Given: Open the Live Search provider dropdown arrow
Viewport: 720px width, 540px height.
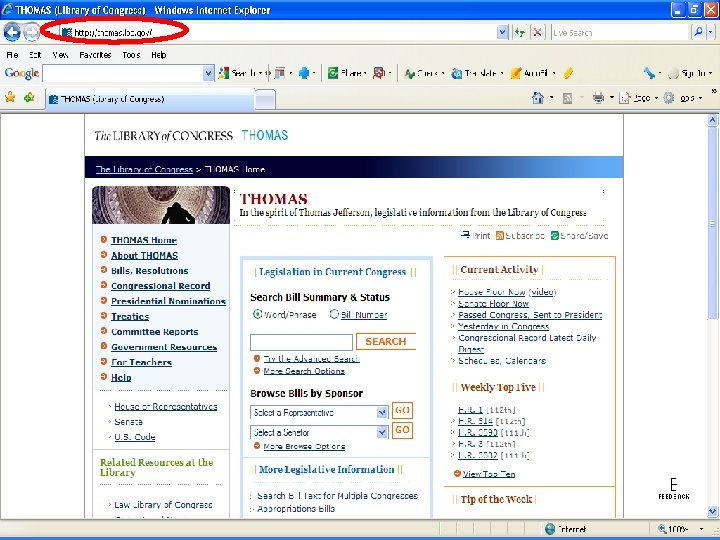Looking at the screenshot, I should pos(710,32).
